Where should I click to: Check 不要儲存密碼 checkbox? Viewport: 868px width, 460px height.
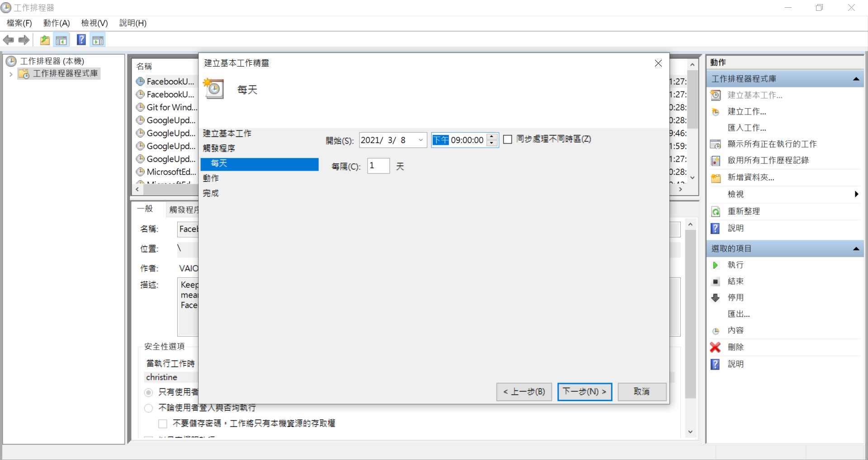(x=163, y=424)
